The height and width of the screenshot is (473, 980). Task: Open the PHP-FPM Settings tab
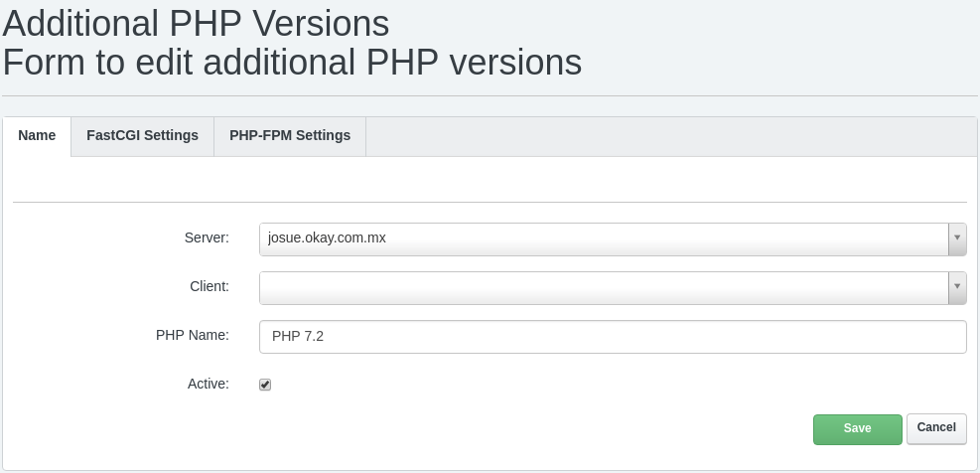click(x=290, y=136)
